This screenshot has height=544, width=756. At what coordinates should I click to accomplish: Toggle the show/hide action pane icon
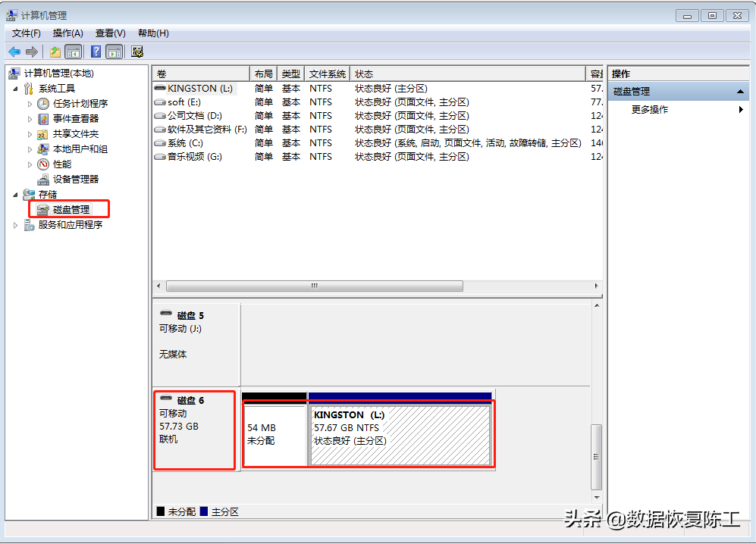tap(114, 52)
